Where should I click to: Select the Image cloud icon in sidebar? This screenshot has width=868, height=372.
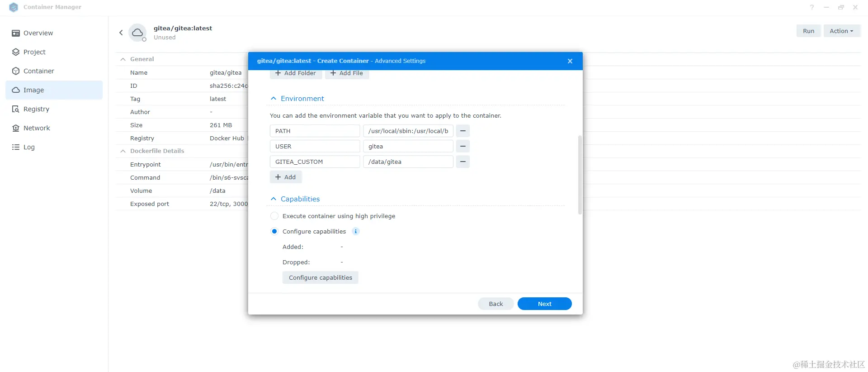click(16, 90)
